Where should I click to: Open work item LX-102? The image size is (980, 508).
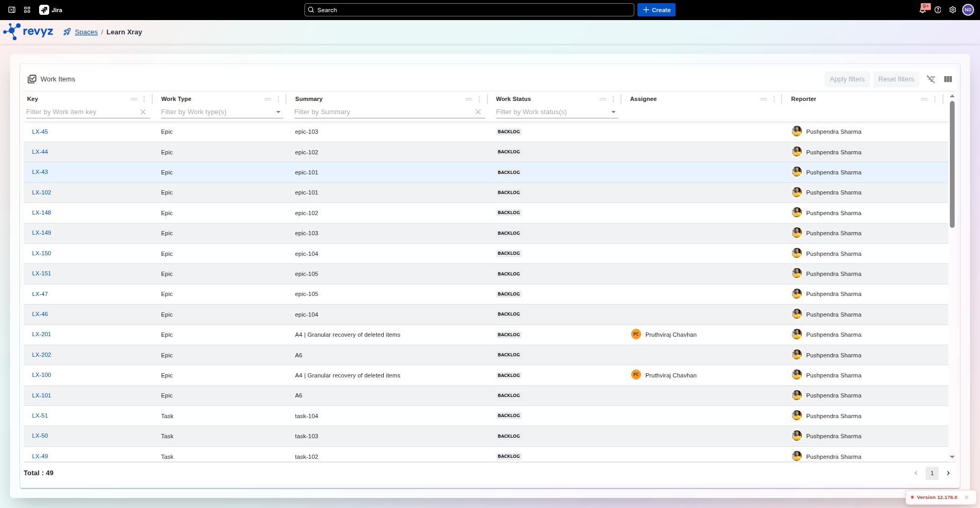tap(41, 192)
